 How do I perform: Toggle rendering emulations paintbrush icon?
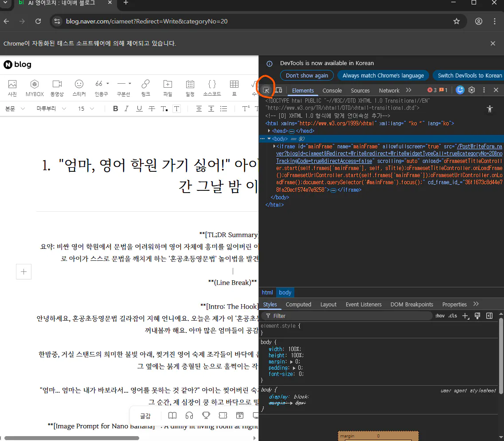pyautogui.click(x=477, y=316)
